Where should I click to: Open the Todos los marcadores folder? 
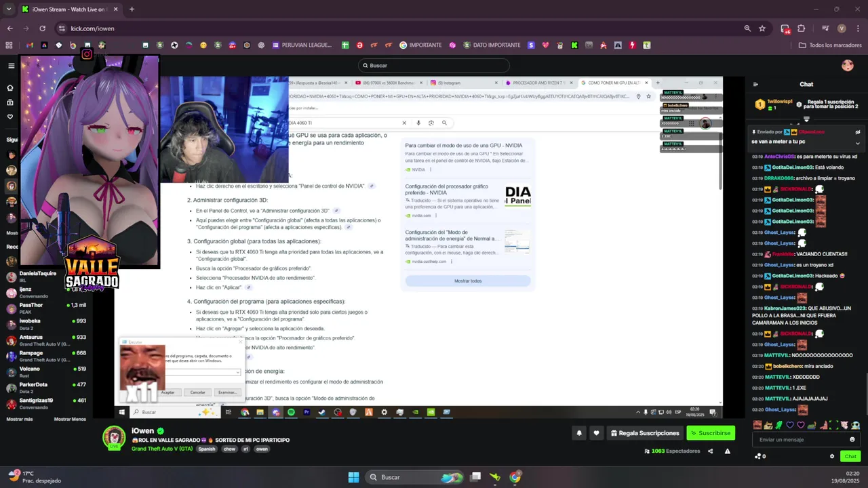pos(830,45)
